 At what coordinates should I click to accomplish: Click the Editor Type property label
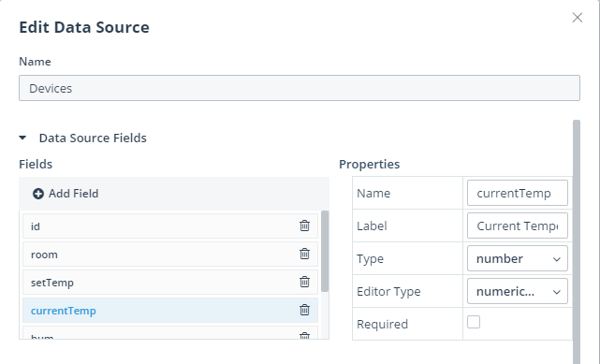coord(388,291)
